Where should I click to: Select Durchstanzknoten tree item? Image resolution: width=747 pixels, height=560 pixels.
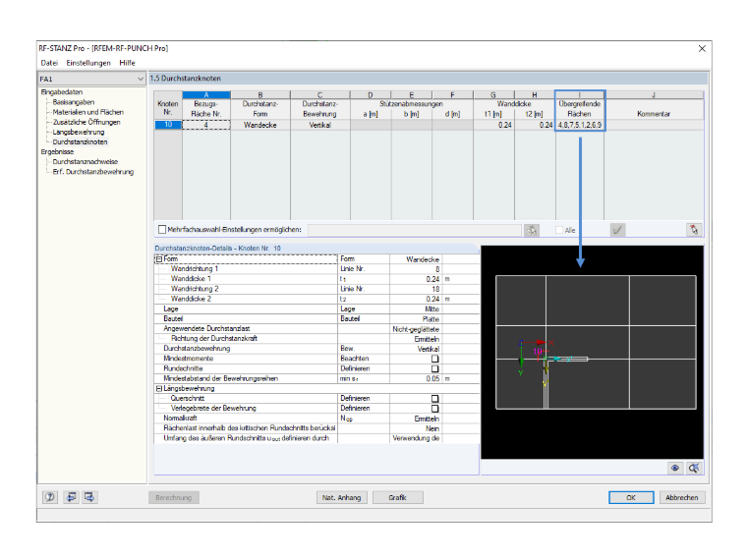(80, 141)
